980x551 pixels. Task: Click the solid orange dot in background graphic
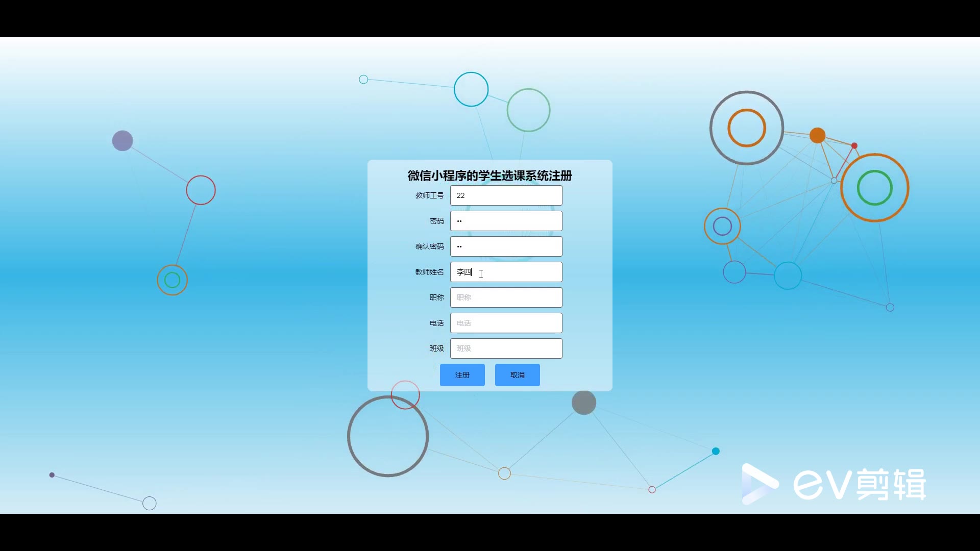point(817,135)
